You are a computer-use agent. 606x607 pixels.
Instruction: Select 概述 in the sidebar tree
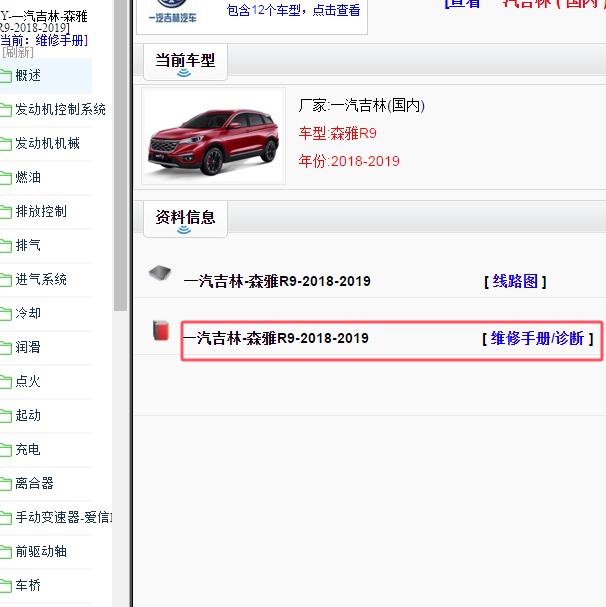tap(28, 75)
